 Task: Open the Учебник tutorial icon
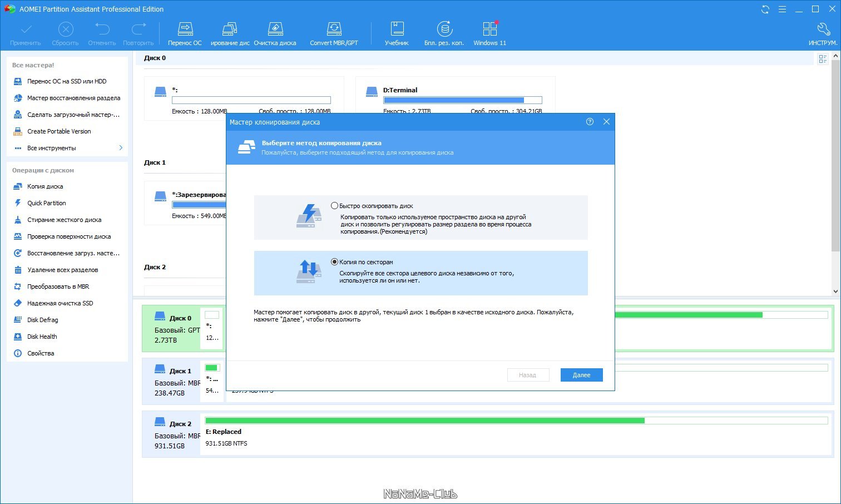[x=397, y=29]
